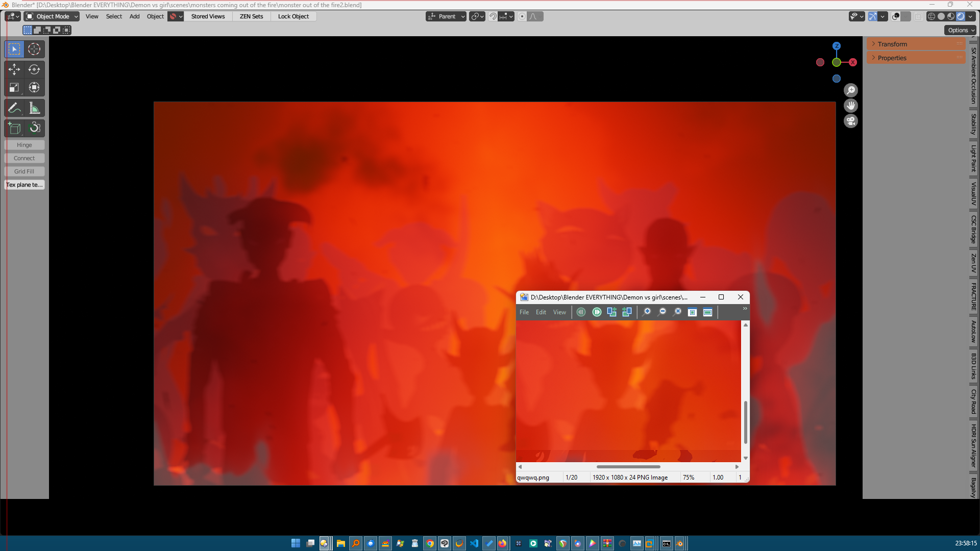Select the 3D Cursor tool

(34, 49)
